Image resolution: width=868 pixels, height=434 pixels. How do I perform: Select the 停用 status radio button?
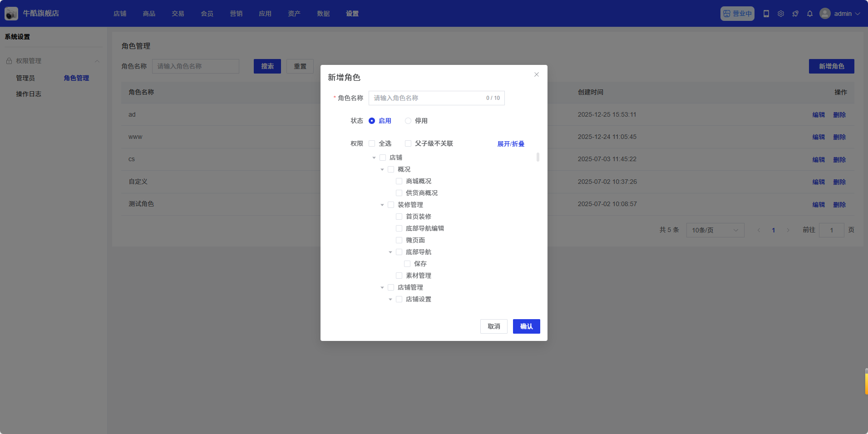[408, 121]
